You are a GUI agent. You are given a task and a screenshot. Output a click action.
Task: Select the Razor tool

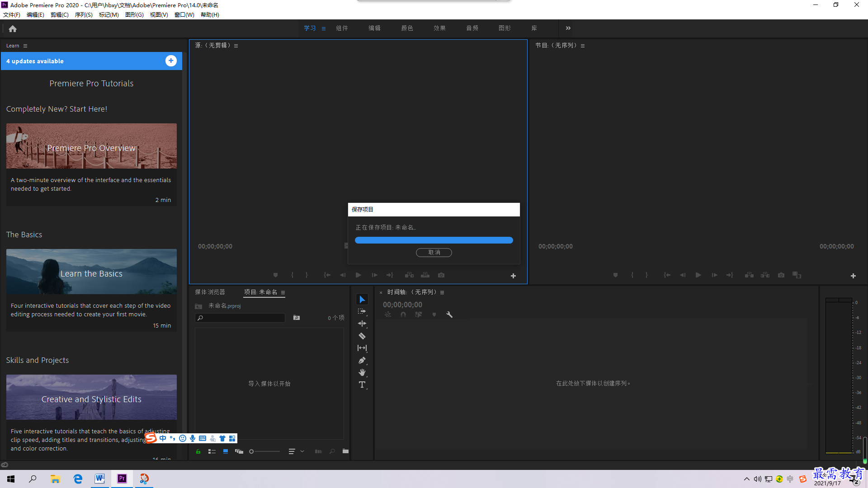[x=362, y=336]
